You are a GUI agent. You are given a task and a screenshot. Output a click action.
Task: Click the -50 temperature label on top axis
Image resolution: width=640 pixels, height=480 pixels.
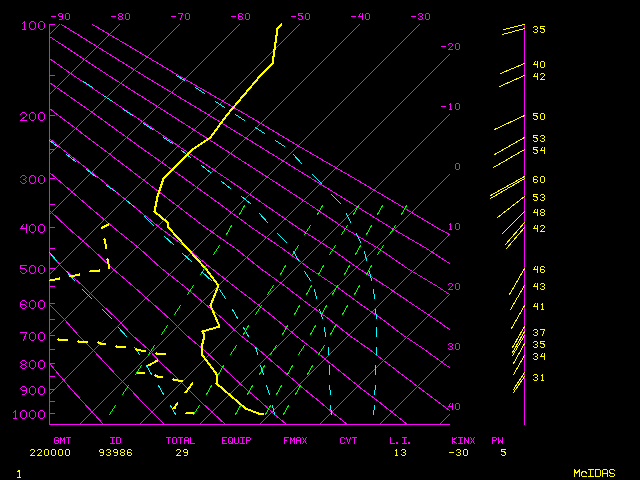[300, 16]
